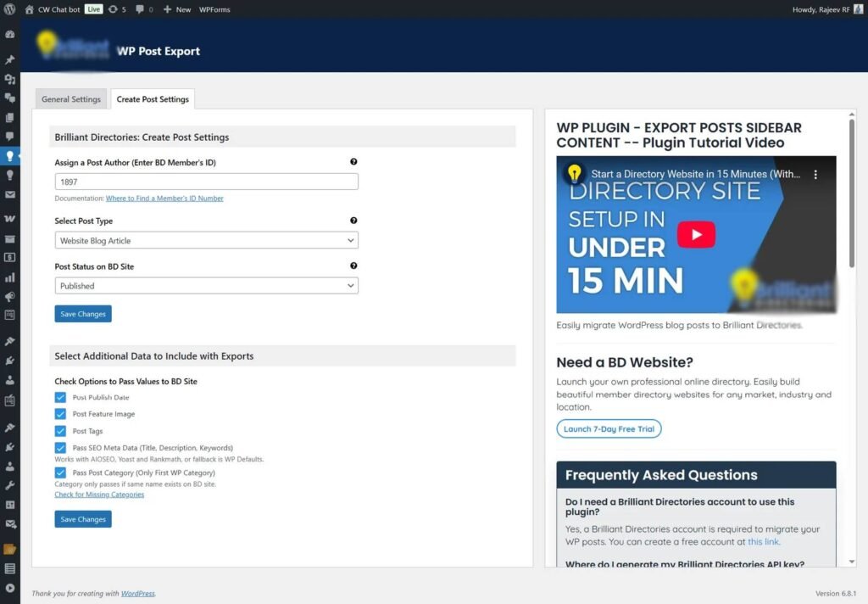868x604 pixels.
Task: Open the stylized W sidebar icon
Action: click(9, 218)
